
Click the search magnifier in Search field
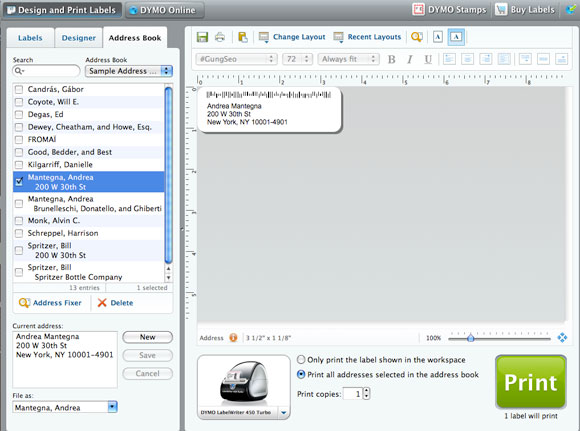[x=18, y=71]
